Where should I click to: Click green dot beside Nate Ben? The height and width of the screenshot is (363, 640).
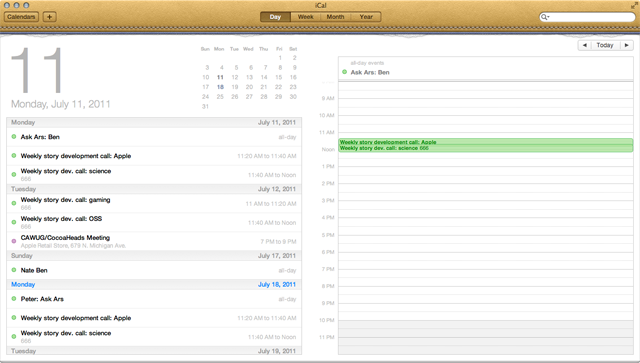[x=13, y=270]
